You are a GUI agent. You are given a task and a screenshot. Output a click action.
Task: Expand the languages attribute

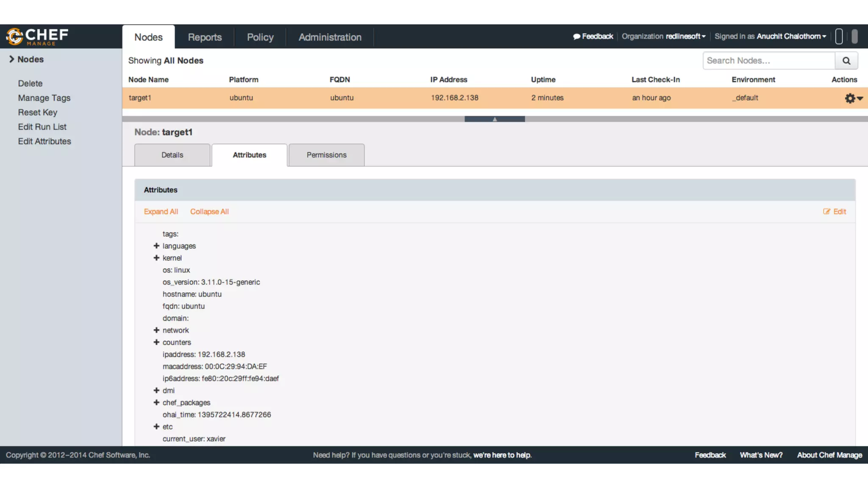(x=156, y=246)
